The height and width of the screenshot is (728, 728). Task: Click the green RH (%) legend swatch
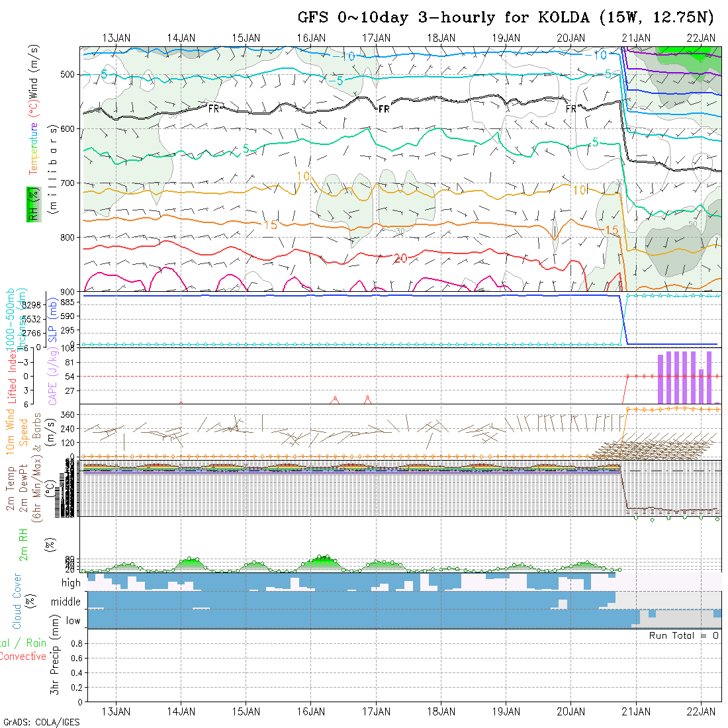point(32,204)
